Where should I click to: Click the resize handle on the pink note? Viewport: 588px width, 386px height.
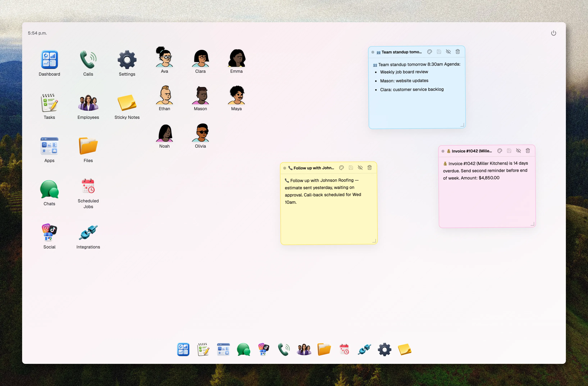click(532, 224)
